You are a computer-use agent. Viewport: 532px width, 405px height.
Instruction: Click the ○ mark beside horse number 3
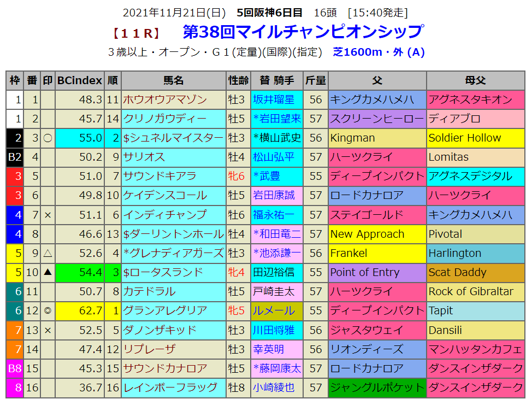48,138
